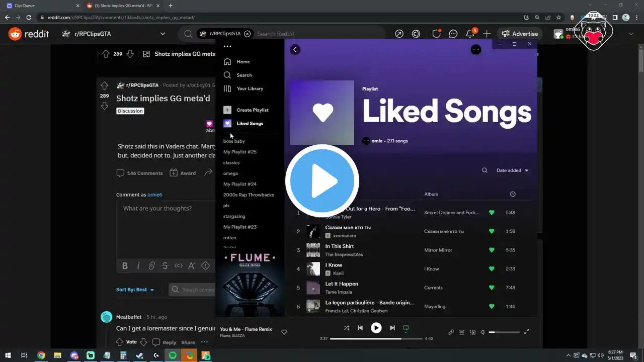Skip to the next track in Spotify
Image resolution: width=644 pixels, height=362 pixels.
point(392,328)
